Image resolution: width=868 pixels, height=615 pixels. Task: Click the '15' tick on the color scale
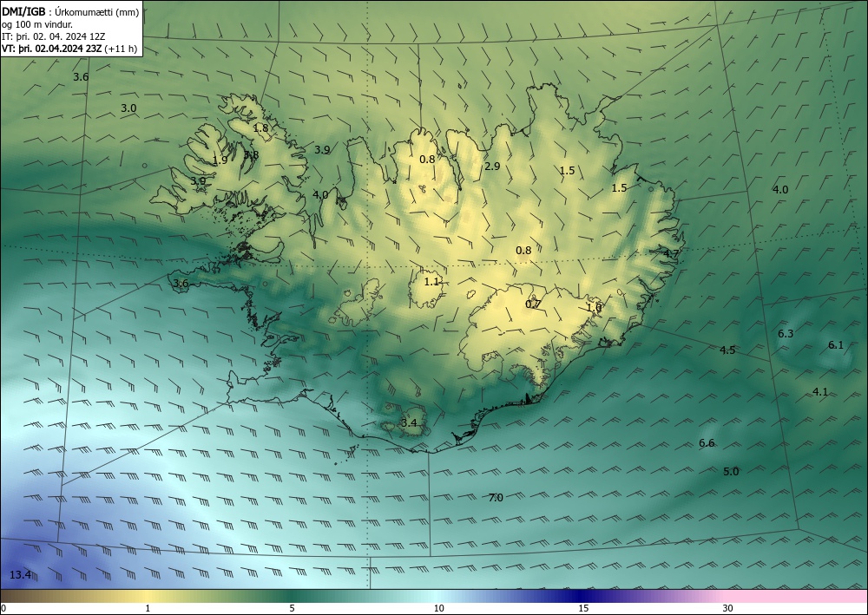point(583,608)
